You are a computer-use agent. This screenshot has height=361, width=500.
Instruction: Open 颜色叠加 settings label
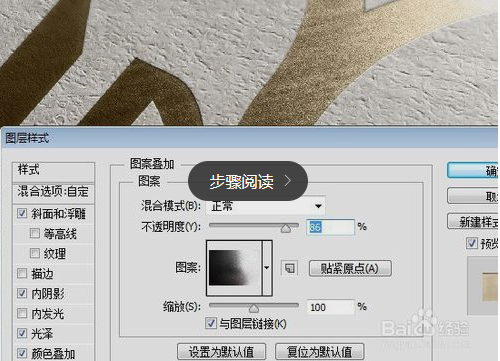coord(53,353)
